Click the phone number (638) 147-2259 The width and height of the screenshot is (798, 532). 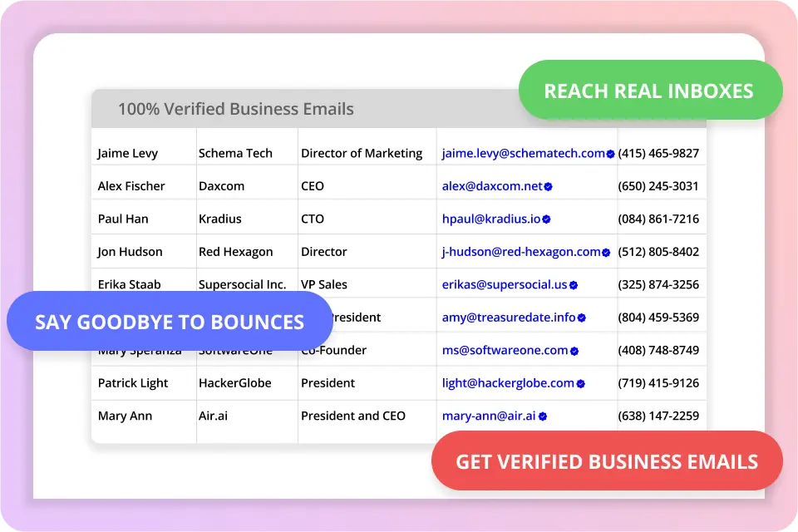(x=658, y=416)
